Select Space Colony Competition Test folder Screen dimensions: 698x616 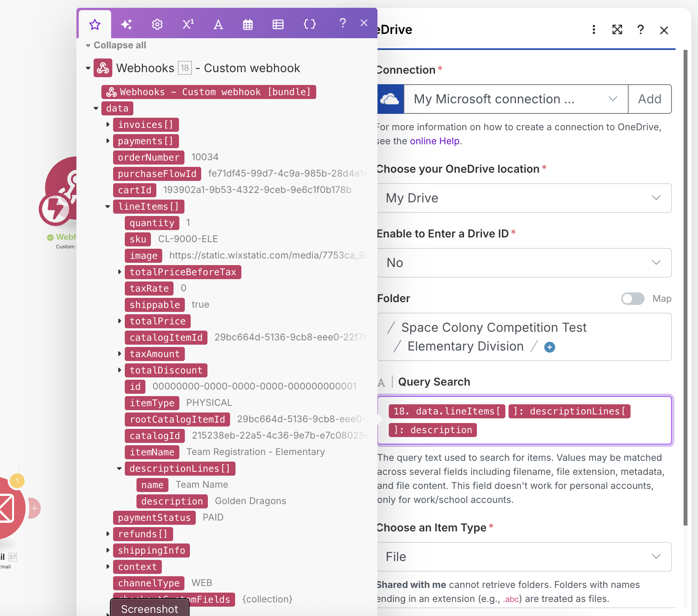pos(494,327)
